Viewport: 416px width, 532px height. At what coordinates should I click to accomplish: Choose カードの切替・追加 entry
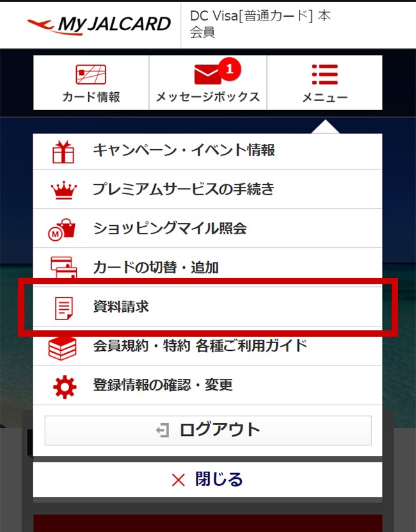click(x=207, y=268)
